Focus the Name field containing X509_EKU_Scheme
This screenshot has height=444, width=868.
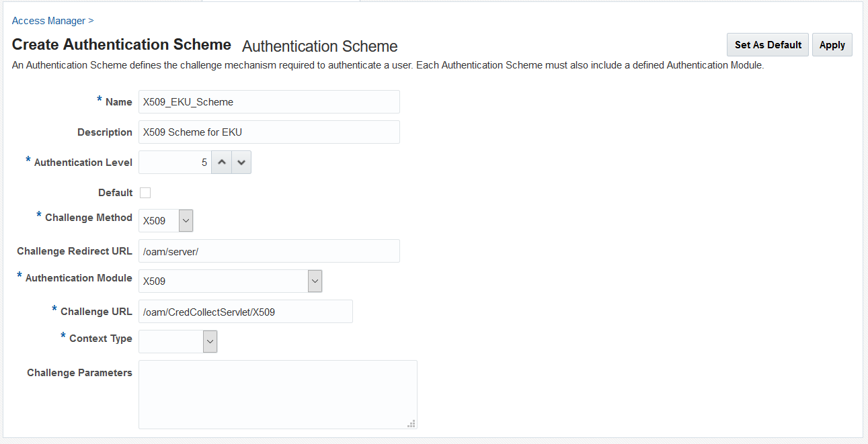[x=269, y=102]
